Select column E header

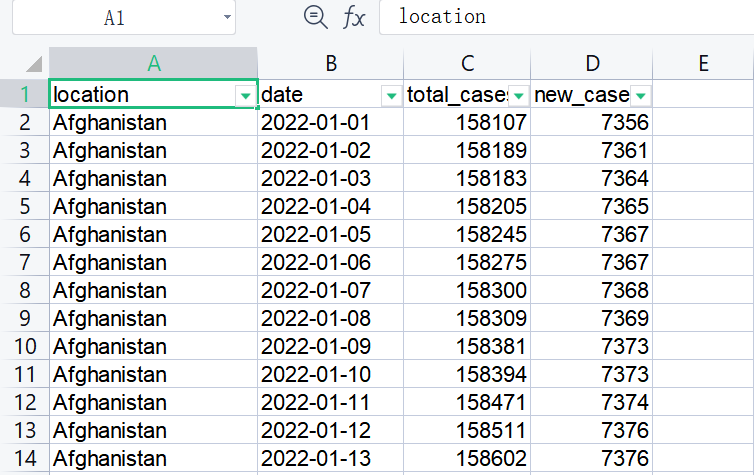(x=703, y=63)
